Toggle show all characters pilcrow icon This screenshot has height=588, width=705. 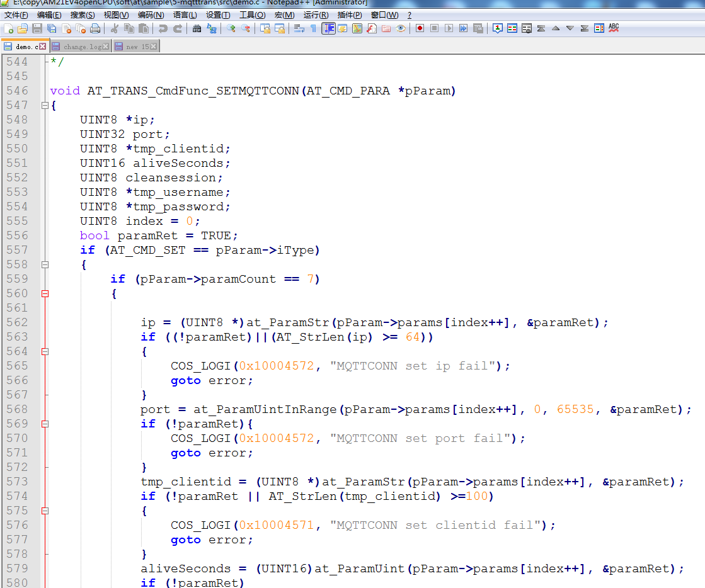313,28
